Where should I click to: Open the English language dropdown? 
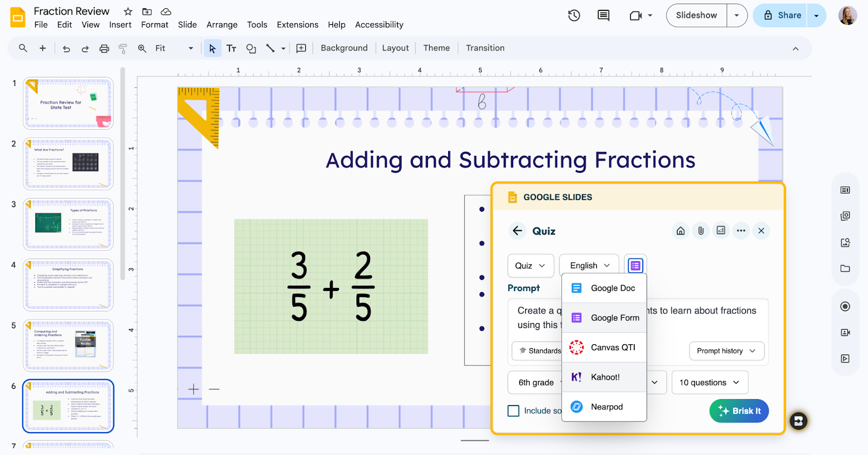click(x=589, y=266)
